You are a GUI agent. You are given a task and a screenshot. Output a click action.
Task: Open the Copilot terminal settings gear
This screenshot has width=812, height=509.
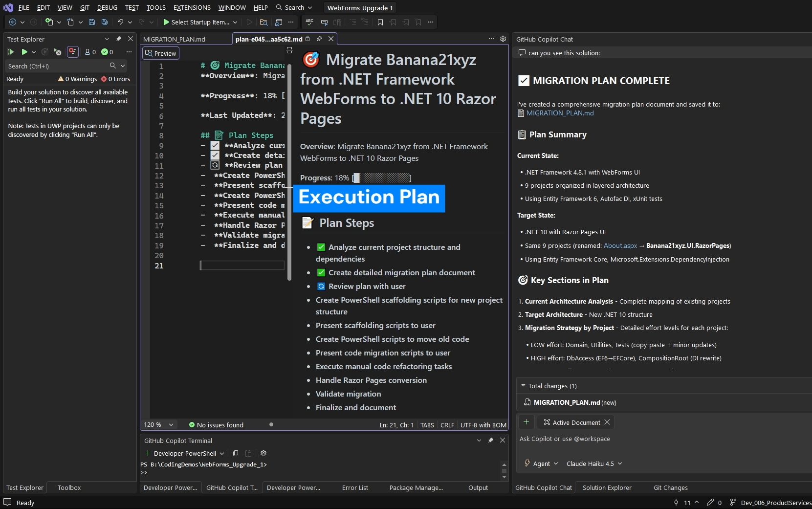coord(263,453)
